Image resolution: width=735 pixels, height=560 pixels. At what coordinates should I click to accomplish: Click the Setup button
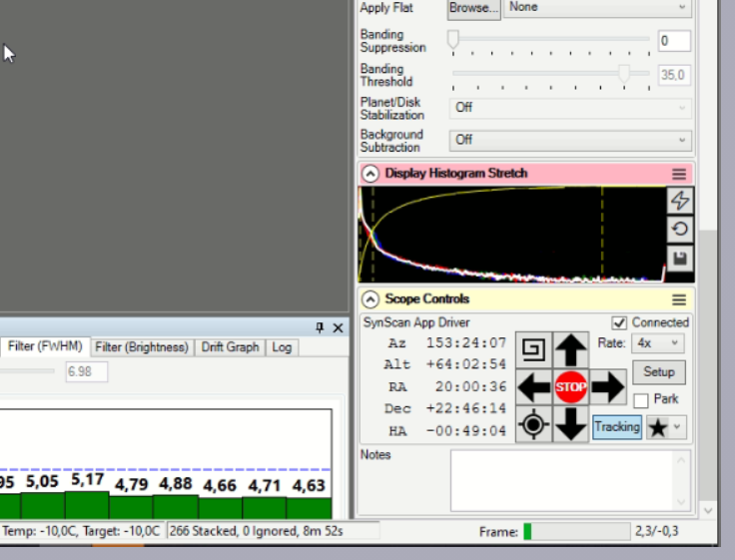[658, 372]
